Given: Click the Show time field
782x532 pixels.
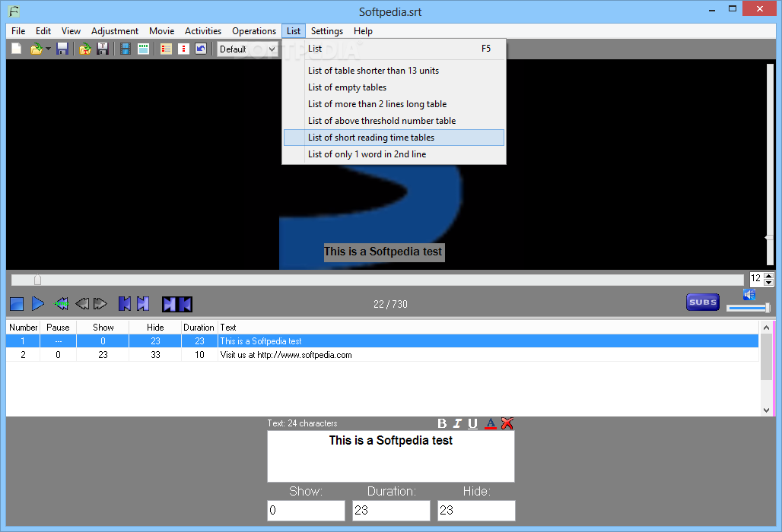Looking at the screenshot, I should (x=306, y=511).
